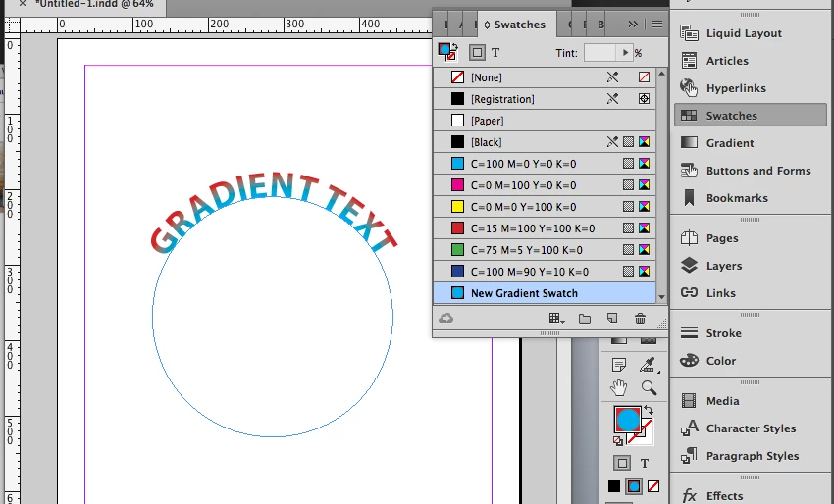Open the Stroke panel
Screen dimensions: 834x504
(751, 333)
